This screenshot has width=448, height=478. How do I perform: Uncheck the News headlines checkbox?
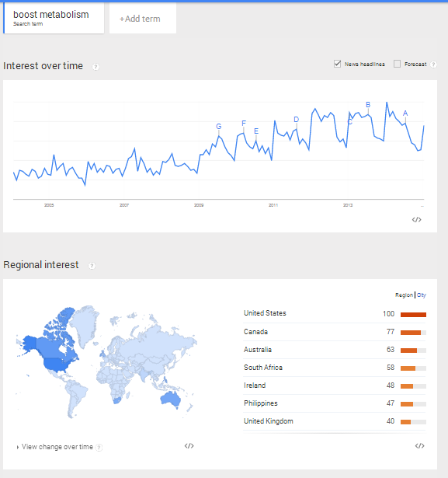point(337,64)
